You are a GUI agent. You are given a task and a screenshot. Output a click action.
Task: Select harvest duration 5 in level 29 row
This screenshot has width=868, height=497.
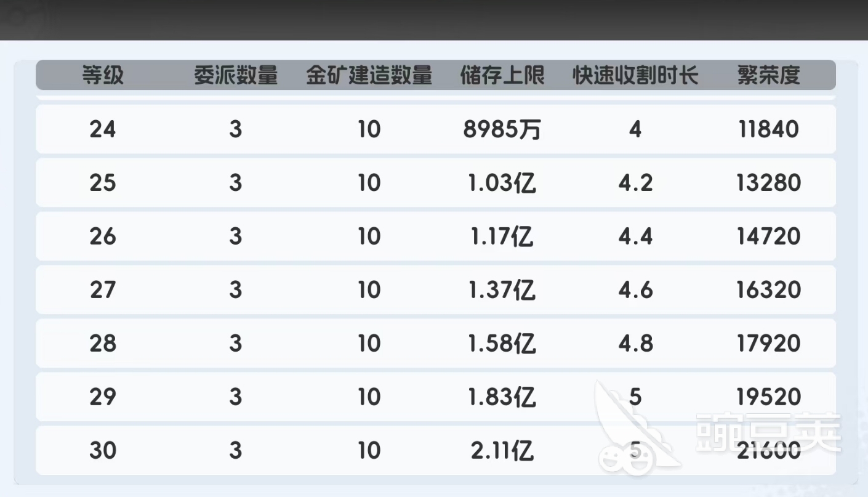tap(635, 397)
